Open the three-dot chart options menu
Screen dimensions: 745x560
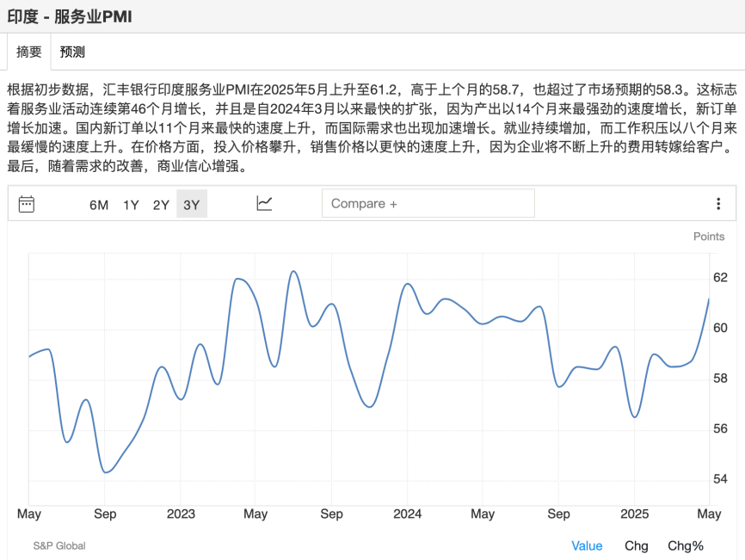[718, 204]
